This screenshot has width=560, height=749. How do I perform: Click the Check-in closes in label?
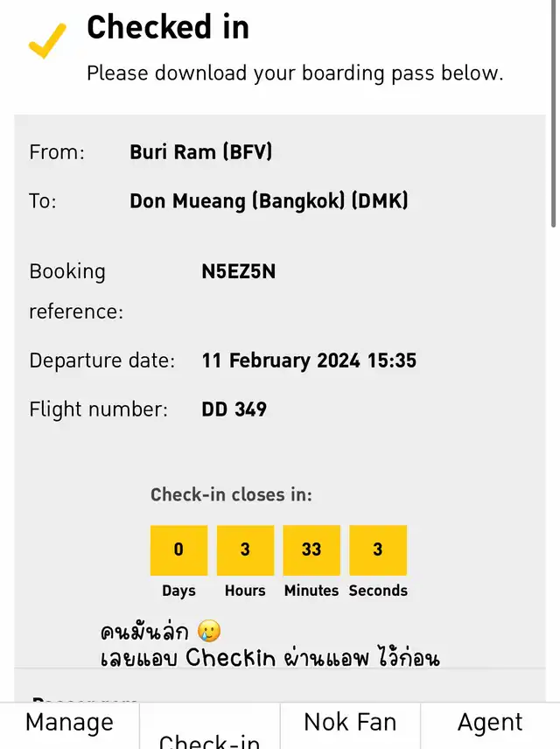[231, 494]
